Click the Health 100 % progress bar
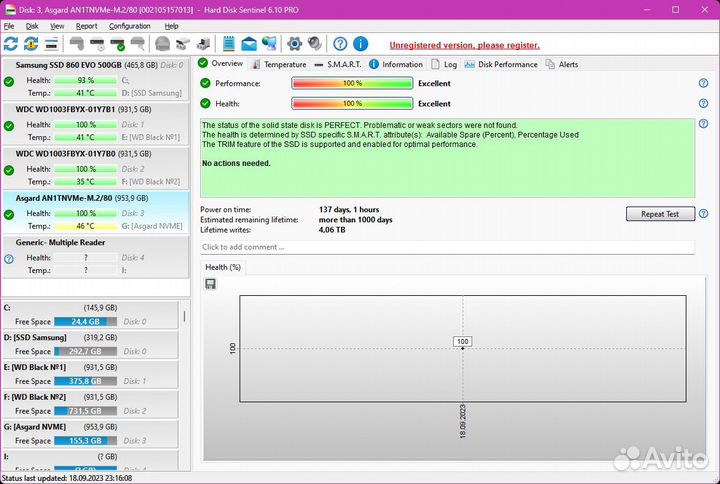The height and width of the screenshot is (484, 720). (352, 103)
